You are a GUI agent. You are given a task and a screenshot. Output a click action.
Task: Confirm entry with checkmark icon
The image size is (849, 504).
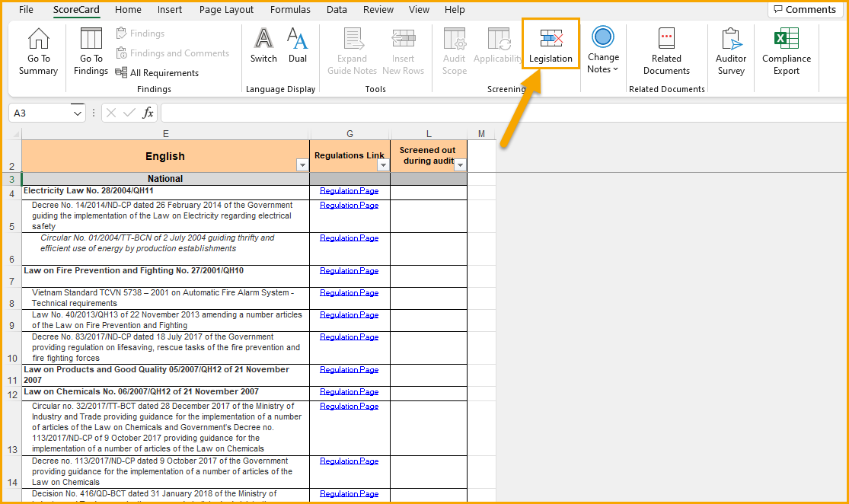click(x=129, y=113)
